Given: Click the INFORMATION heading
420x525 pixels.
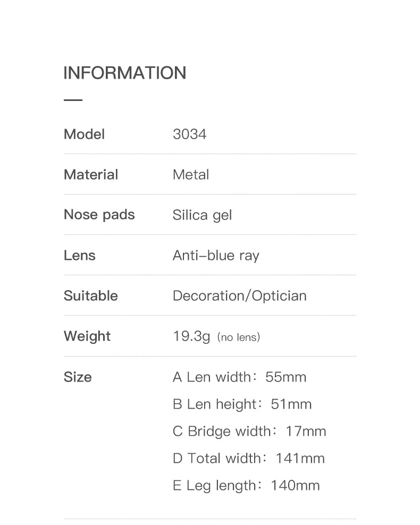Looking at the screenshot, I should click(124, 73).
